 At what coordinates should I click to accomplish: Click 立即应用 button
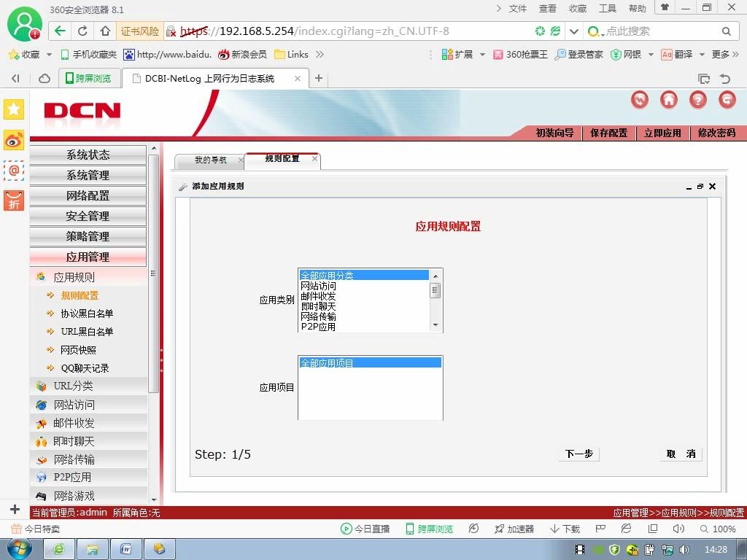pyautogui.click(x=662, y=133)
